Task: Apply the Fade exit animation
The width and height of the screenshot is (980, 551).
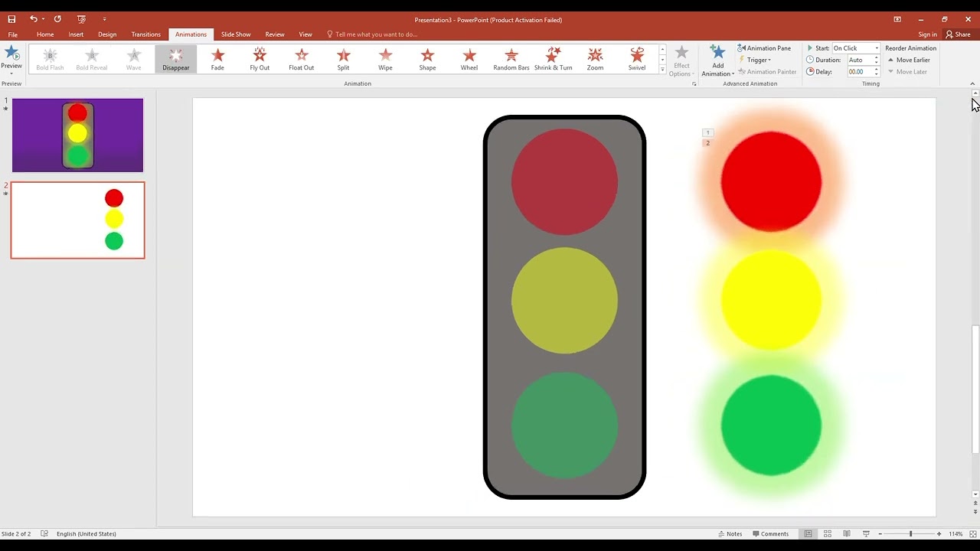Action: (x=217, y=59)
